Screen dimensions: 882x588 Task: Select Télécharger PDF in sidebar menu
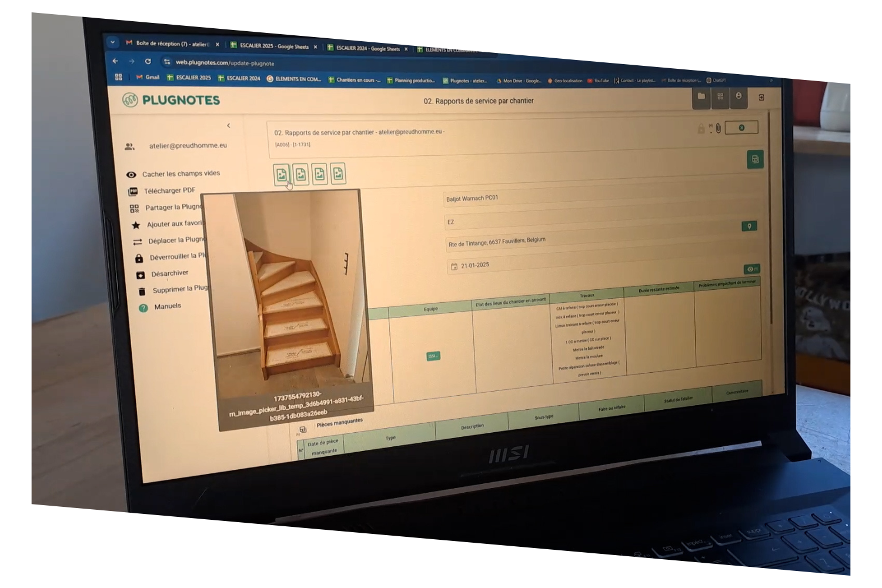pyautogui.click(x=169, y=191)
